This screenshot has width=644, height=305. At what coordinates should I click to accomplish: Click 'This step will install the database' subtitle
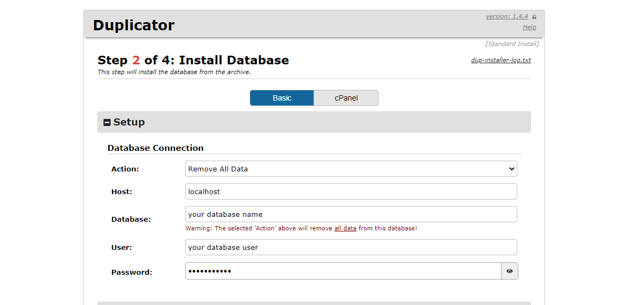(x=174, y=72)
